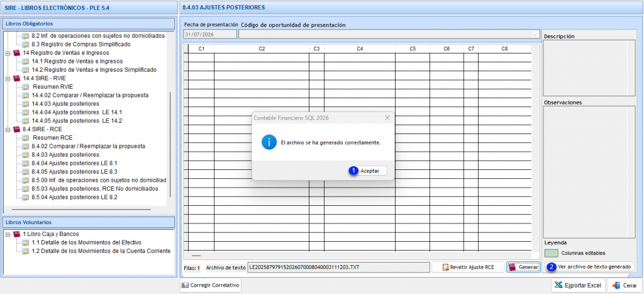Select Resumen RVIE tree item
Screen dimensions: 644x294
pos(52,87)
